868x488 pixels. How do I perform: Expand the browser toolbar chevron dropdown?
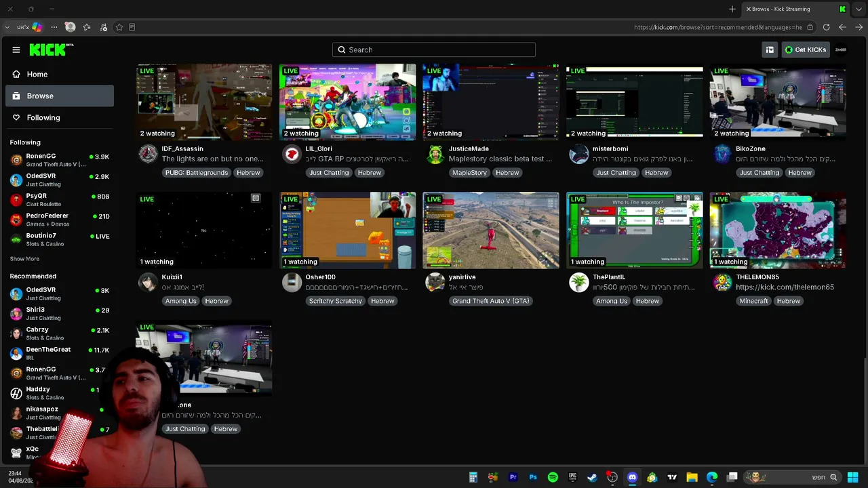[x=7, y=27]
